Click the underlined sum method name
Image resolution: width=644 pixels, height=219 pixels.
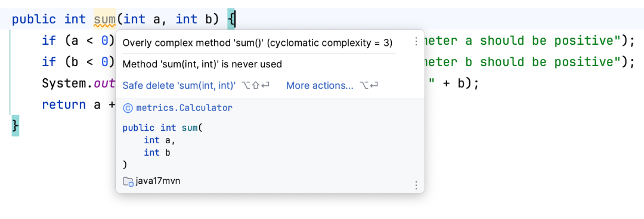[x=105, y=19]
